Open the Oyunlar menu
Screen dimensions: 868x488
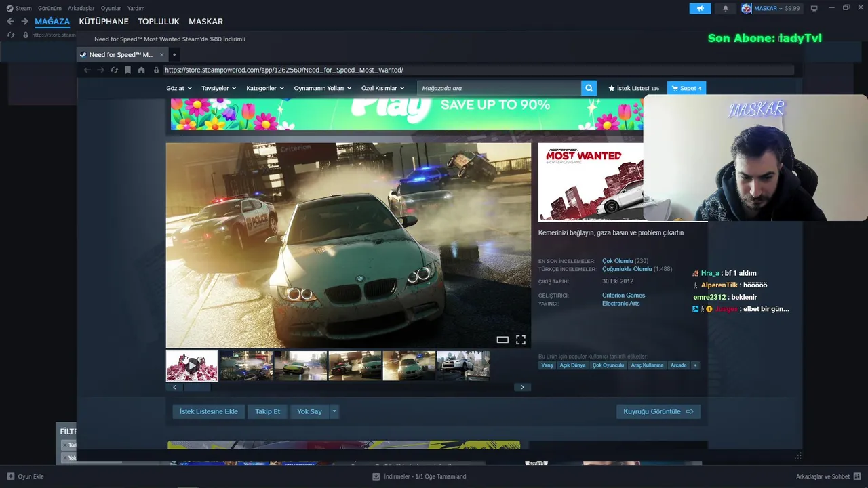pos(111,8)
